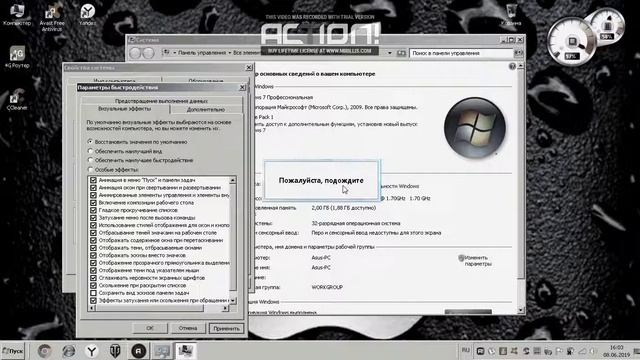Select 'Обеспечить наилучший вид' radio option
The image size is (640, 360).
(x=90, y=151)
